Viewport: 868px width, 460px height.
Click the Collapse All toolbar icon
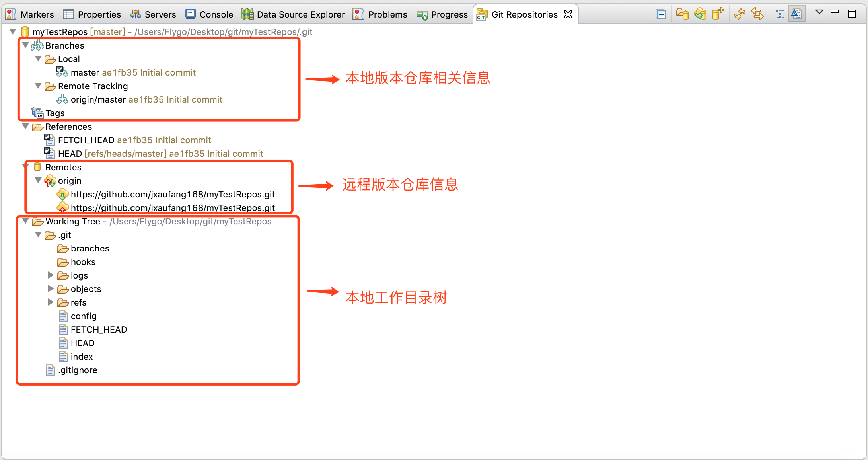click(x=661, y=14)
